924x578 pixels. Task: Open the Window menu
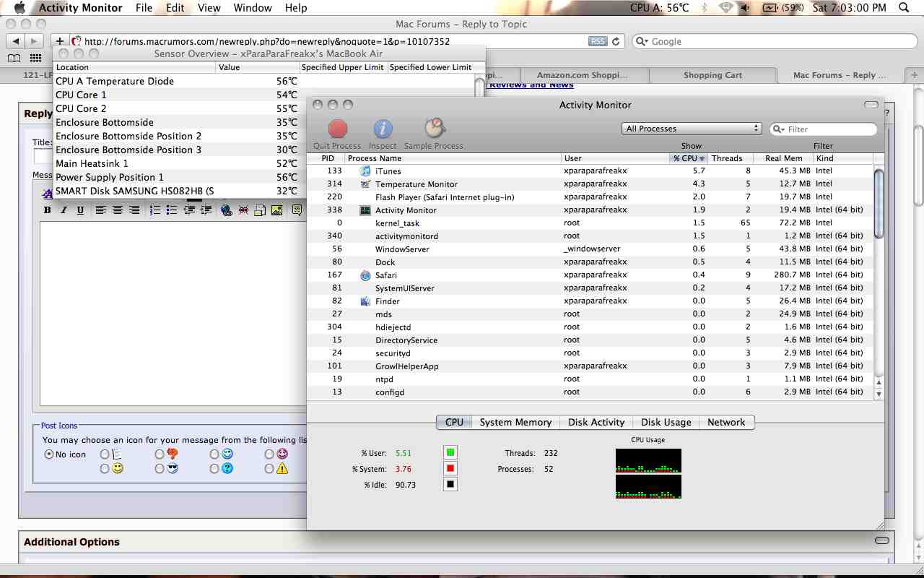[x=253, y=8]
